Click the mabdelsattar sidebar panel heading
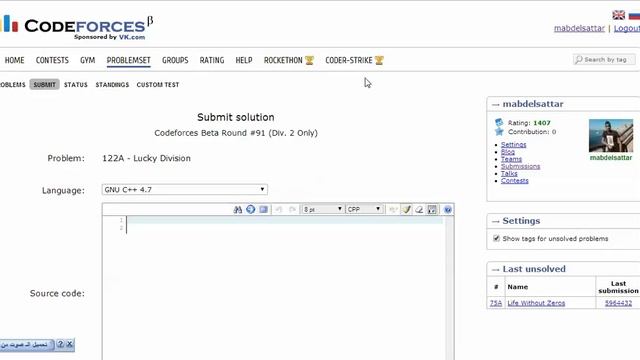640x360 pixels. 533,104
